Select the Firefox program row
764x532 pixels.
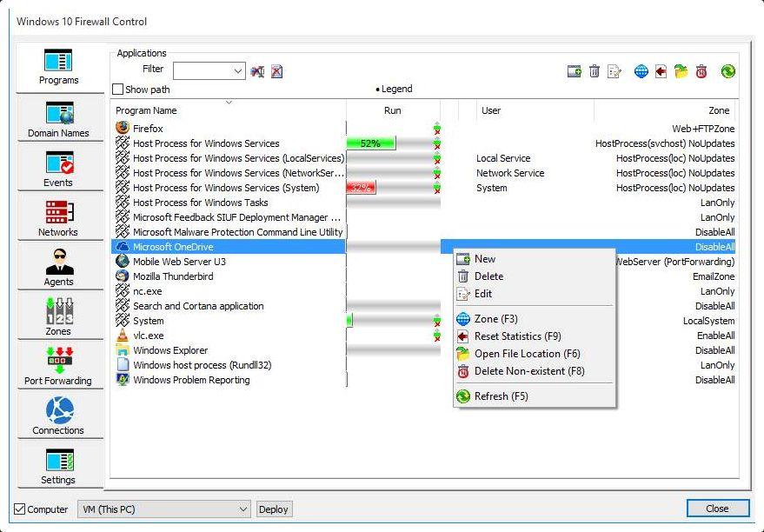tap(422, 128)
